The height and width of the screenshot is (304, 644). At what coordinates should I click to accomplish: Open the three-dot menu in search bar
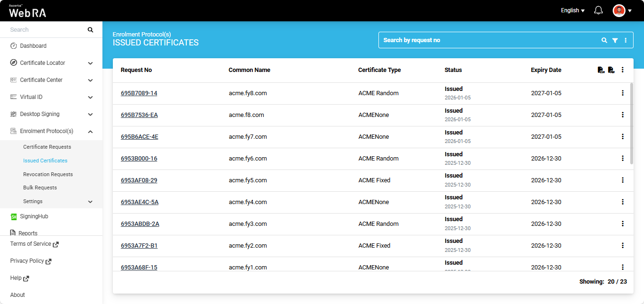click(x=626, y=40)
